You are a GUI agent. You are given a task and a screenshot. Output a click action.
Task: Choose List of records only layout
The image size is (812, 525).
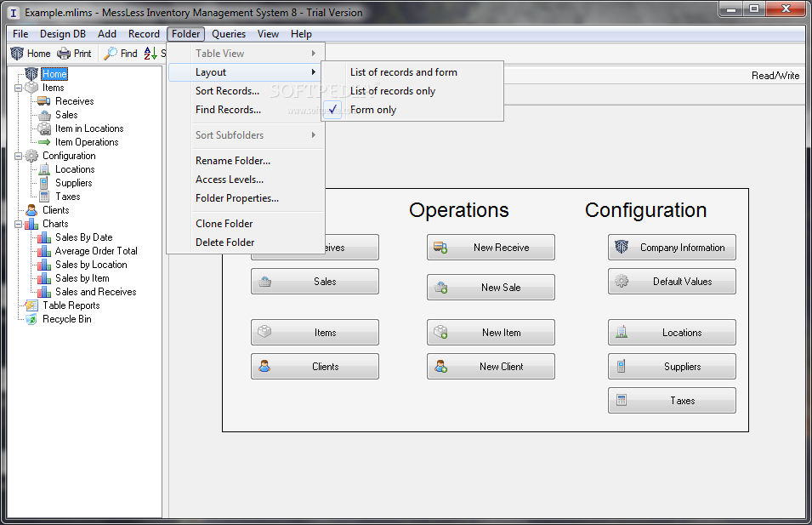coord(412,91)
